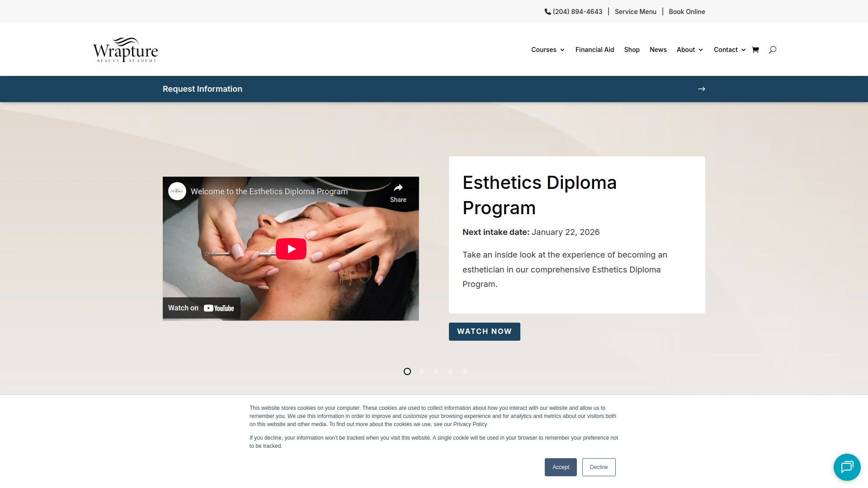Viewport: 868px width, 488px height.
Task: Expand the Courses dropdown menu
Action: point(548,50)
